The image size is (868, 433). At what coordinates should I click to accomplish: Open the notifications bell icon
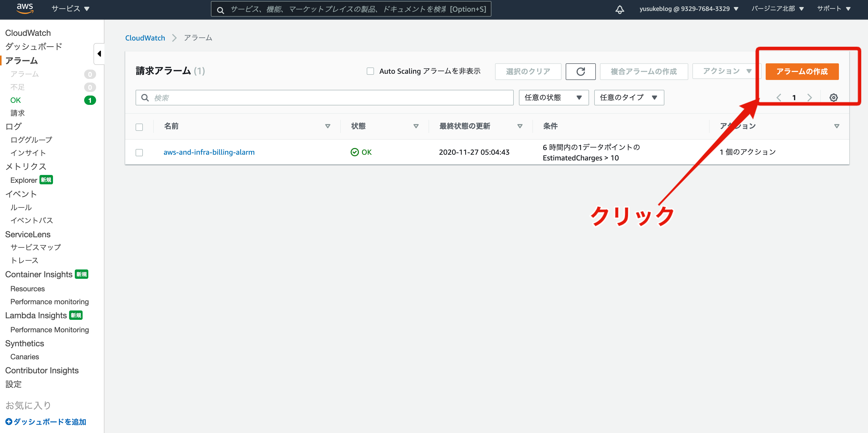[x=619, y=9]
